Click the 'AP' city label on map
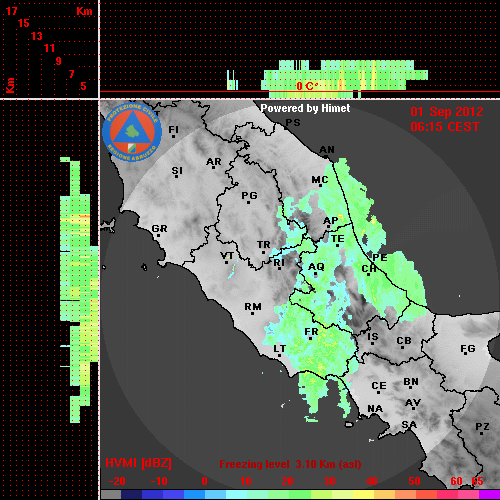Screen dimensions: 500x500 click(330, 221)
